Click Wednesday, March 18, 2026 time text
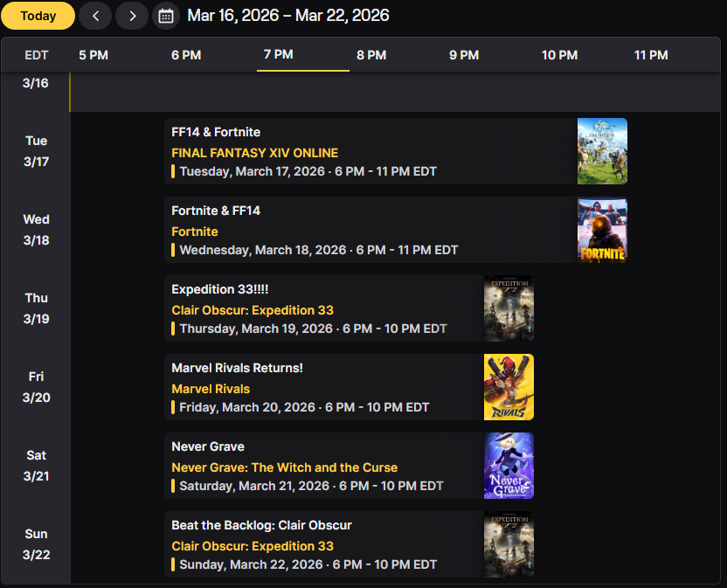Viewport: 727px width, 588px height. click(x=319, y=251)
